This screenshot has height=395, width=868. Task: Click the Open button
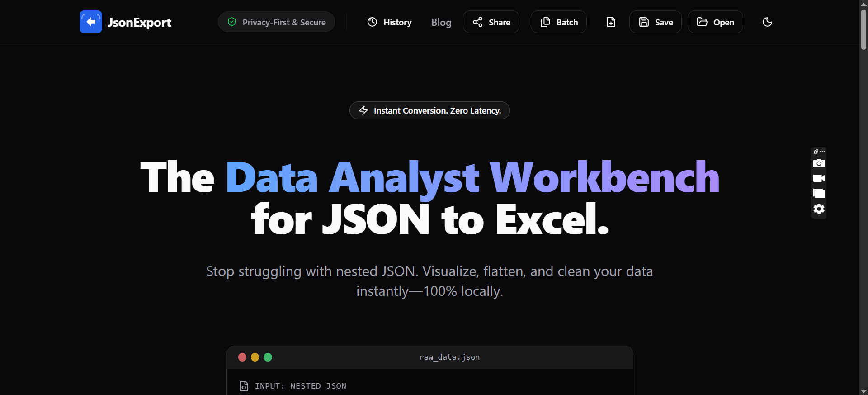pyautogui.click(x=715, y=22)
